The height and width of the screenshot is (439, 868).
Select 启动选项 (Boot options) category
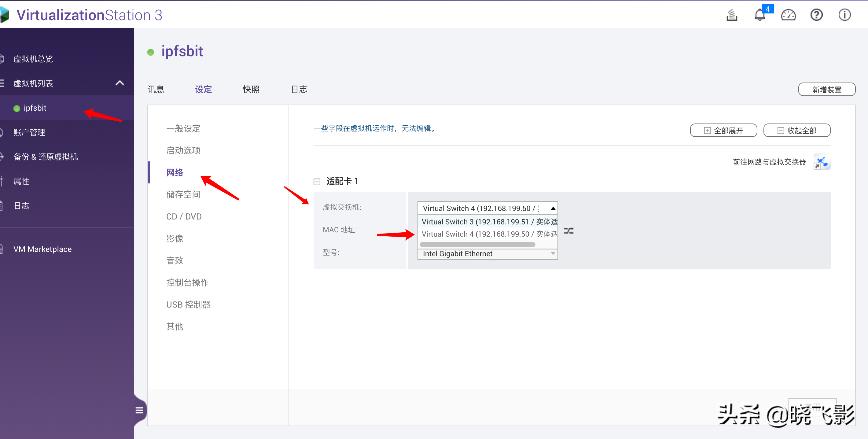pos(183,151)
